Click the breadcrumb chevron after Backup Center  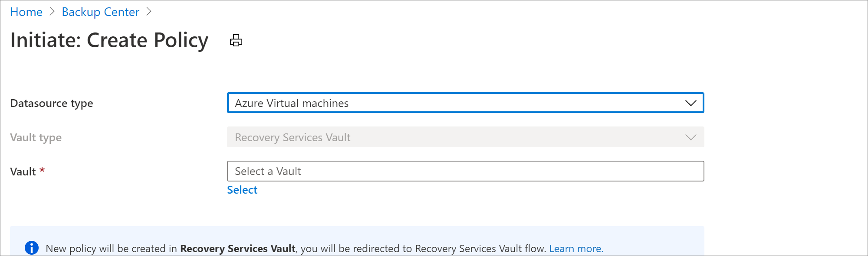point(149,12)
